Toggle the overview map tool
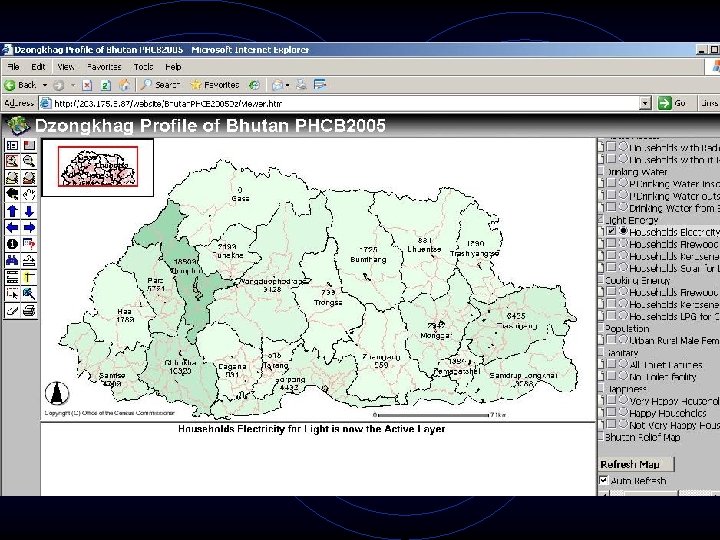 pos(29,146)
